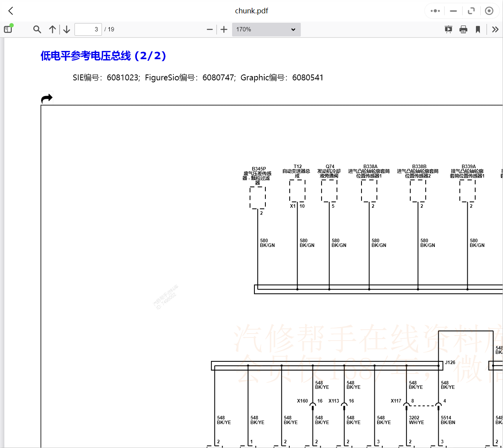Click the blue heading 低电平参考电压总线 (2/2)

[104, 56]
